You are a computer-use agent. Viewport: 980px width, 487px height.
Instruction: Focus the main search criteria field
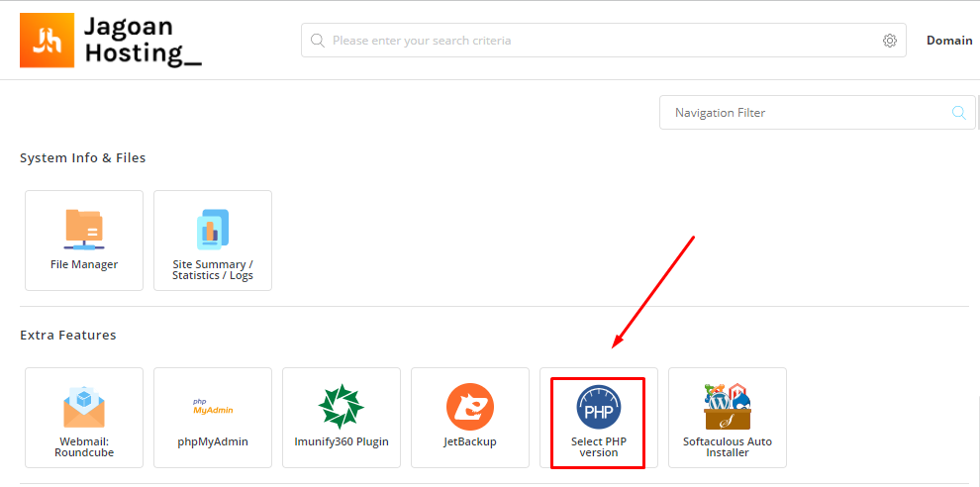pos(604,41)
